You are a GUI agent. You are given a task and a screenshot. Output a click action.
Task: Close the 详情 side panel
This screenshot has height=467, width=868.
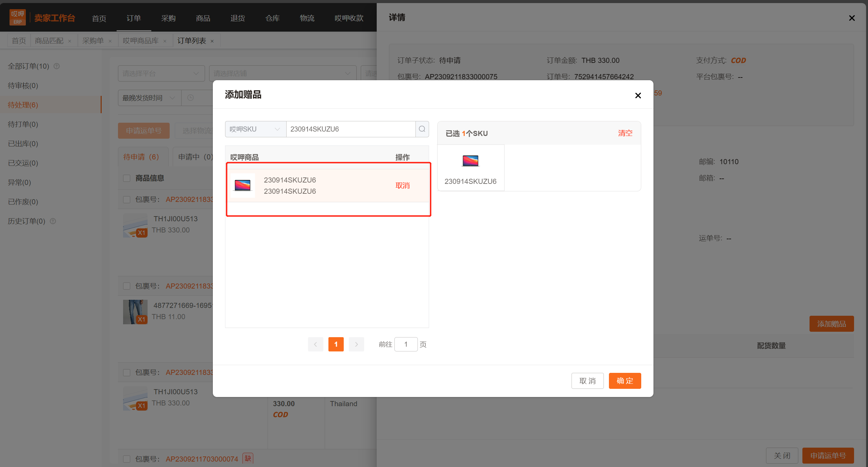(852, 18)
